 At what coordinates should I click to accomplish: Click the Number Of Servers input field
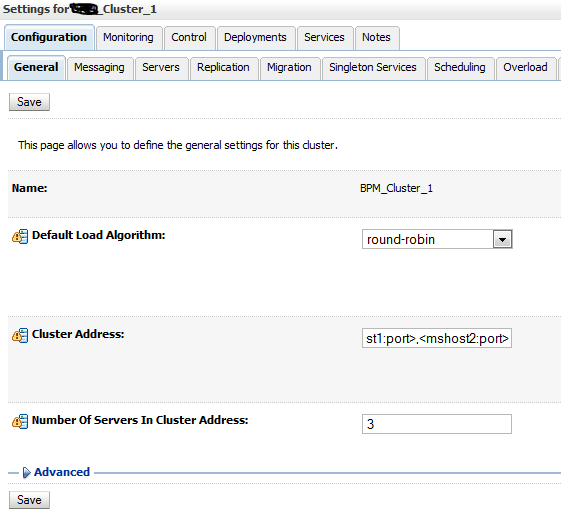click(x=437, y=424)
